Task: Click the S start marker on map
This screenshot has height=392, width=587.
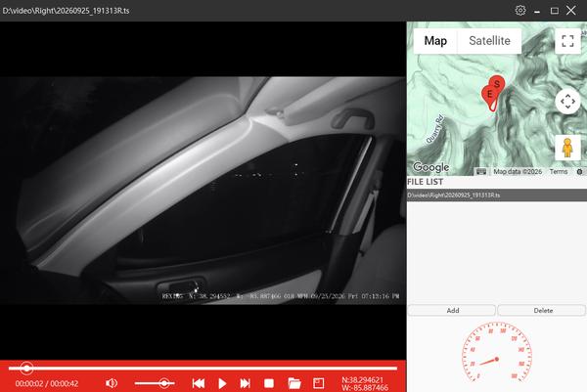Action: 497,84
